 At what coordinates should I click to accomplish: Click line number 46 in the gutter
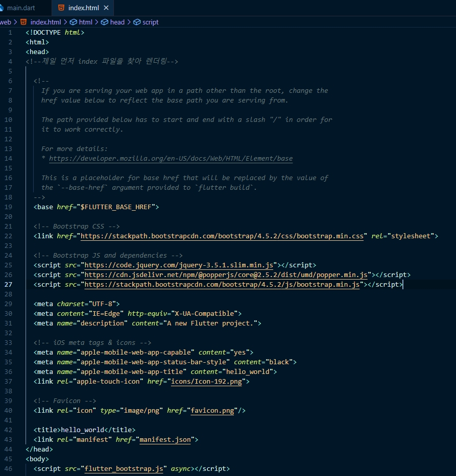[8, 469]
